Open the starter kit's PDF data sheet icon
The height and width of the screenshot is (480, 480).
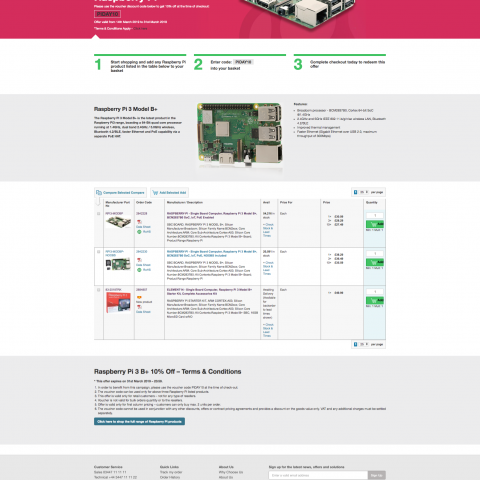pyautogui.click(x=139, y=307)
